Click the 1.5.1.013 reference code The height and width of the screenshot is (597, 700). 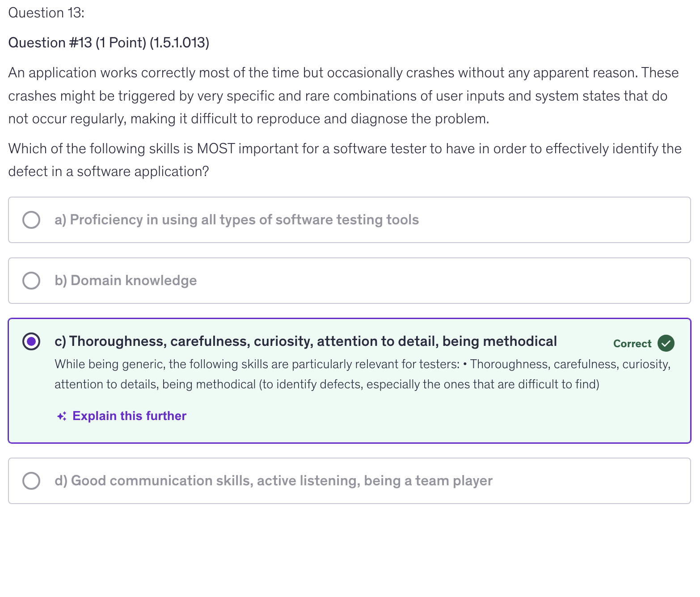(x=179, y=43)
